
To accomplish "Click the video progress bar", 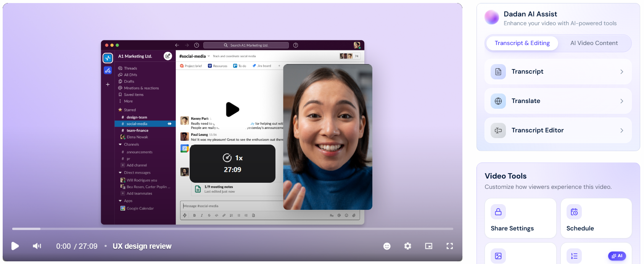I will (232, 229).
